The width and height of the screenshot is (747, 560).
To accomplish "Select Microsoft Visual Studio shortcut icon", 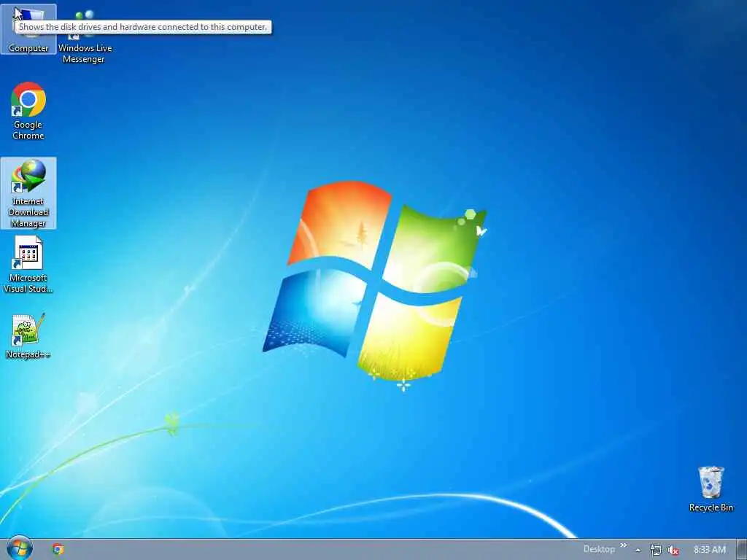I will [x=28, y=265].
